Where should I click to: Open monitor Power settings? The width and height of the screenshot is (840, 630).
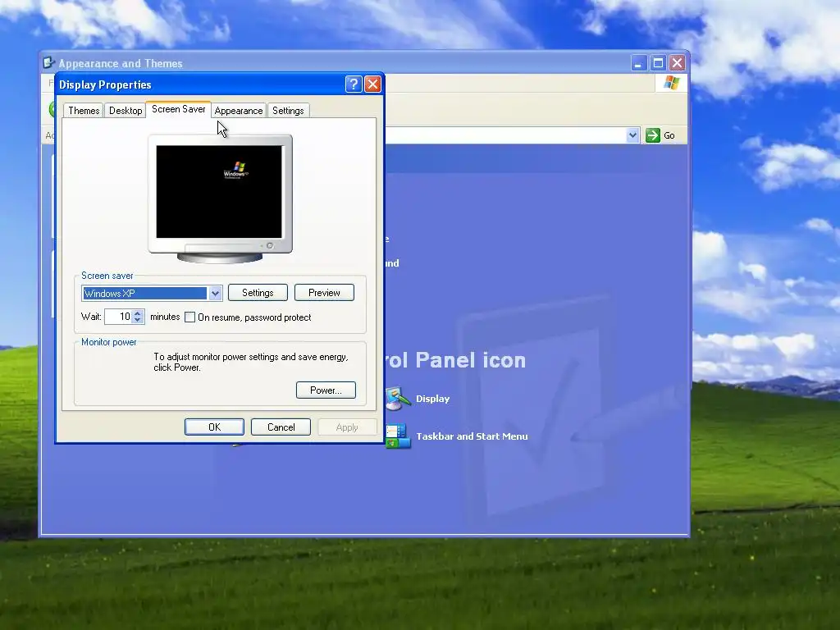click(x=326, y=390)
